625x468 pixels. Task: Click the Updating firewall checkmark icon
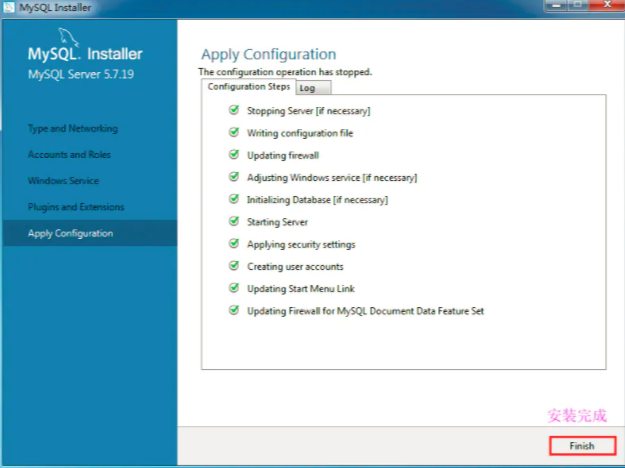tap(234, 155)
